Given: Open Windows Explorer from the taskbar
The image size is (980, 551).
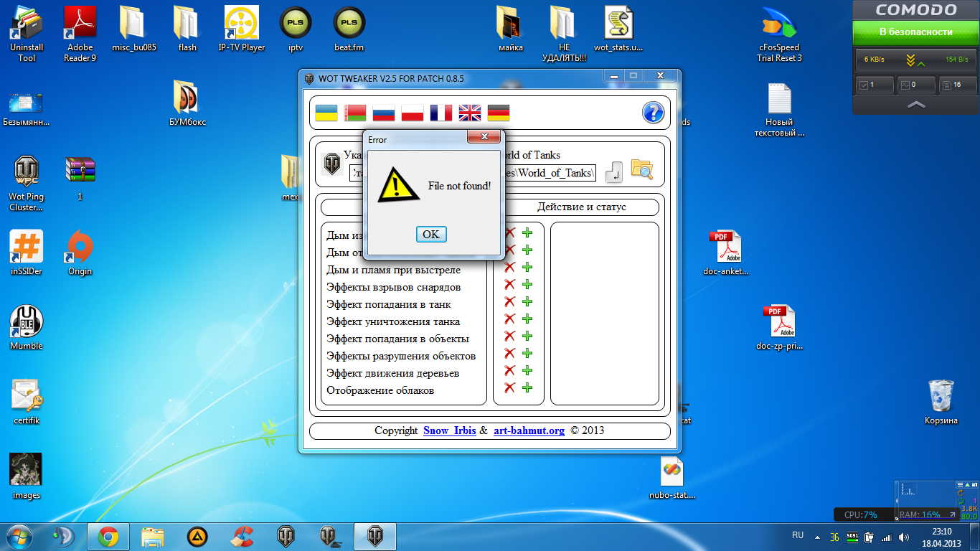Looking at the screenshot, I should click(153, 537).
